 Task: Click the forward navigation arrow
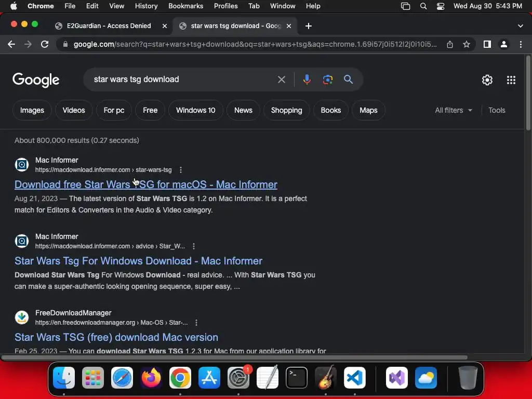pyautogui.click(x=28, y=44)
